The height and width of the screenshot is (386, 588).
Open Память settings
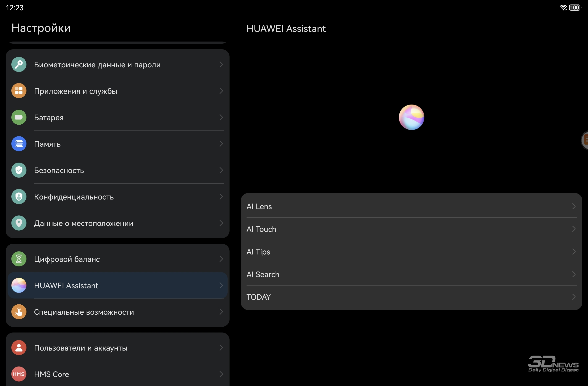pos(118,144)
